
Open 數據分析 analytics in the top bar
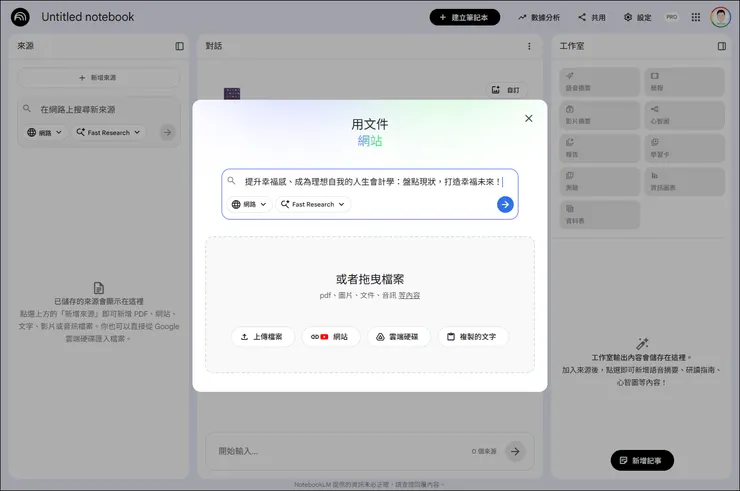(539, 17)
